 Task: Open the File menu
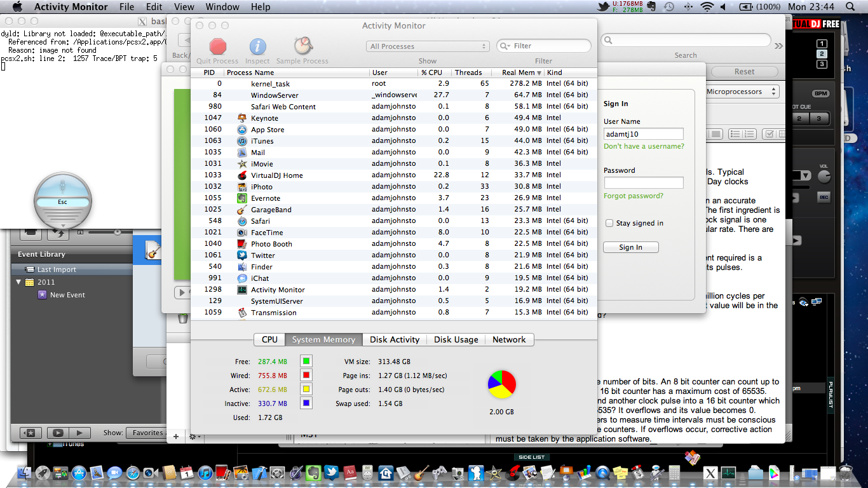(127, 7)
